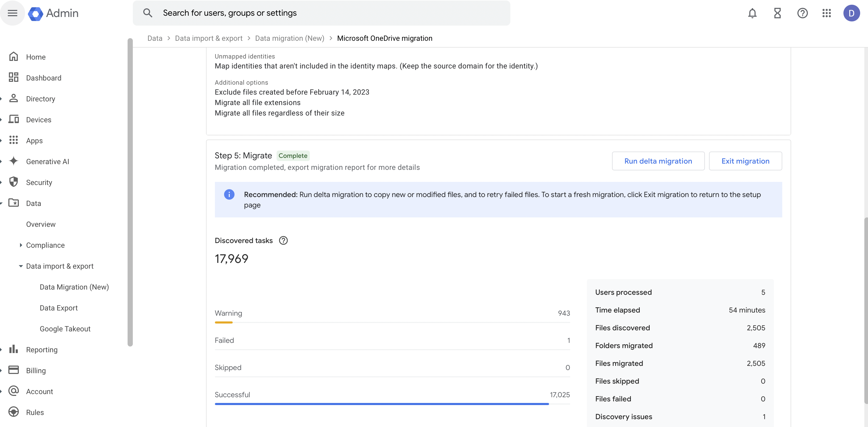Image resolution: width=868 pixels, height=427 pixels.
Task: Go to Data breadcrumb
Action: (x=155, y=38)
